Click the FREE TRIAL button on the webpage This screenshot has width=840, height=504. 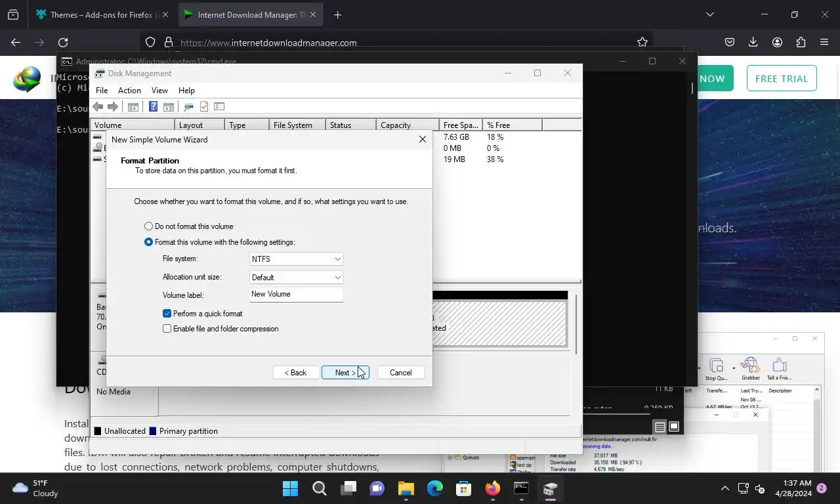click(782, 78)
